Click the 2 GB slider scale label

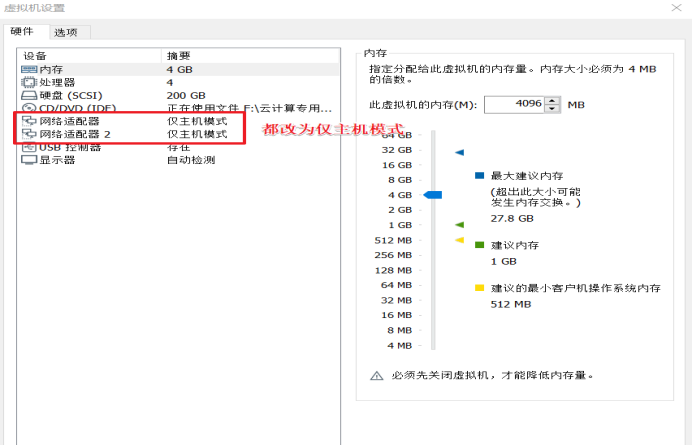click(400, 210)
